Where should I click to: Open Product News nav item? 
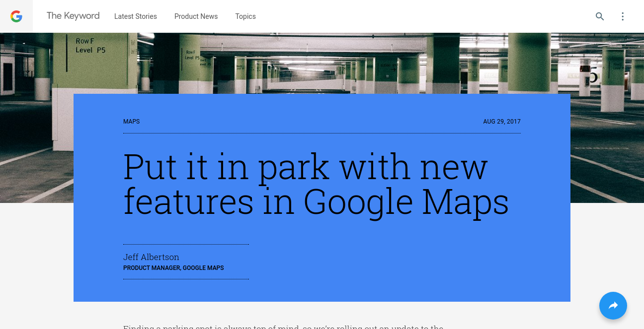[196, 16]
